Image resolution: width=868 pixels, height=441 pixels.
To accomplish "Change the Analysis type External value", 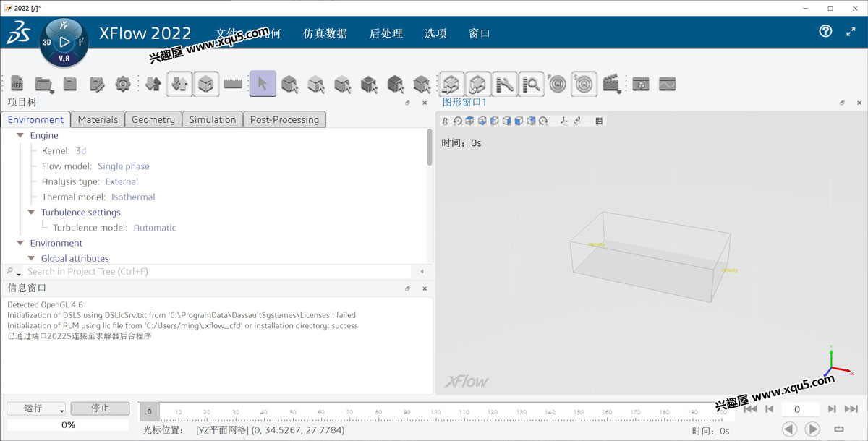I will click(122, 181).
